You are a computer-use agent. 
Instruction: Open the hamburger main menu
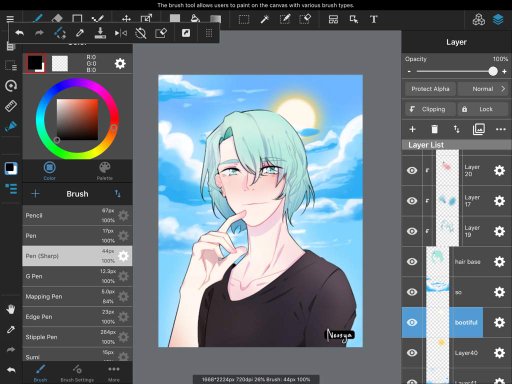10,19
